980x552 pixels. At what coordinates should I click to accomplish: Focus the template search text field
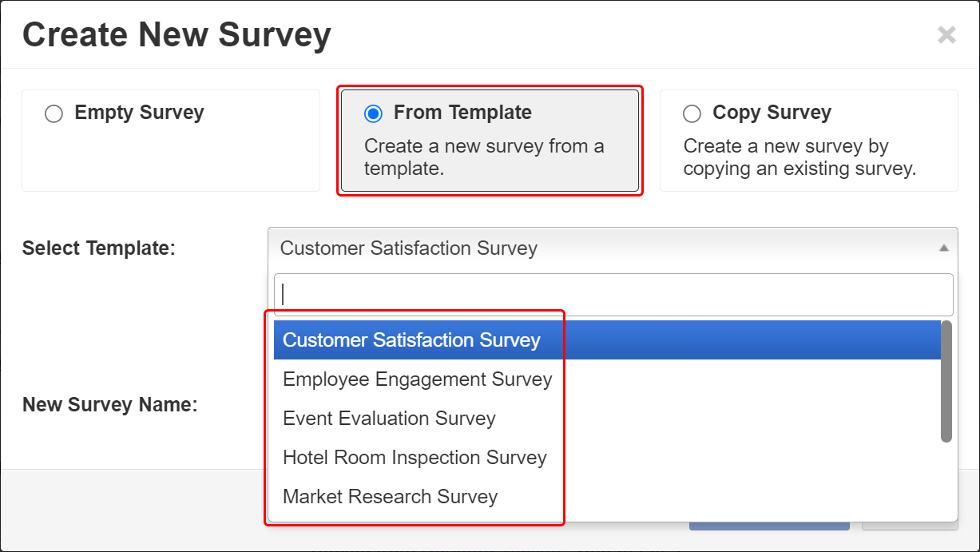613,295
